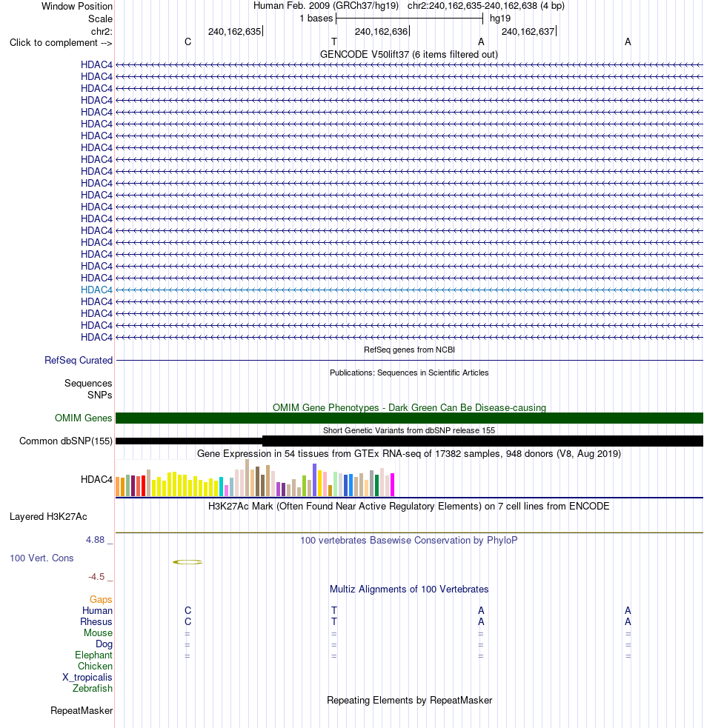
Task: Click the 'OMIM Genes' label
Action: pyautogui.click(x=84, y=418)
